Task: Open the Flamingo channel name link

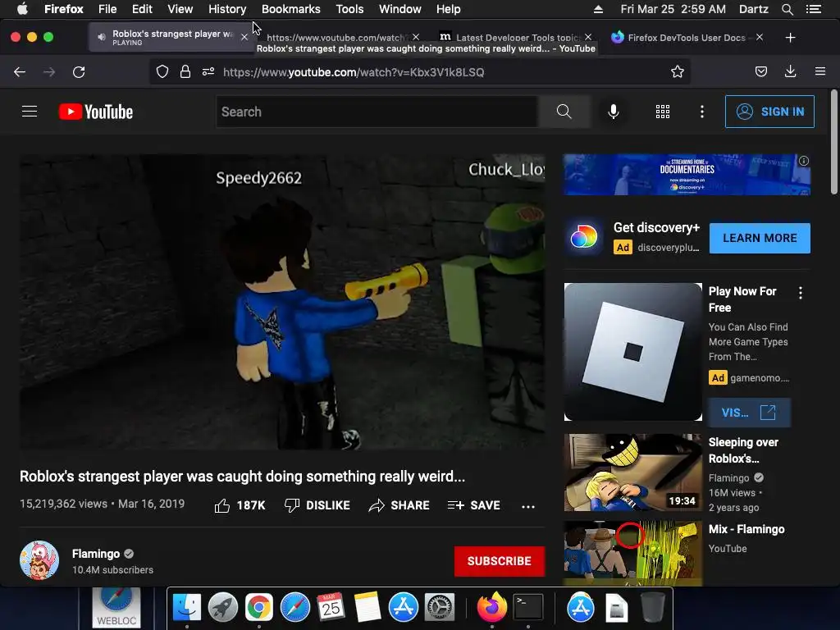Action: [96, 554]
